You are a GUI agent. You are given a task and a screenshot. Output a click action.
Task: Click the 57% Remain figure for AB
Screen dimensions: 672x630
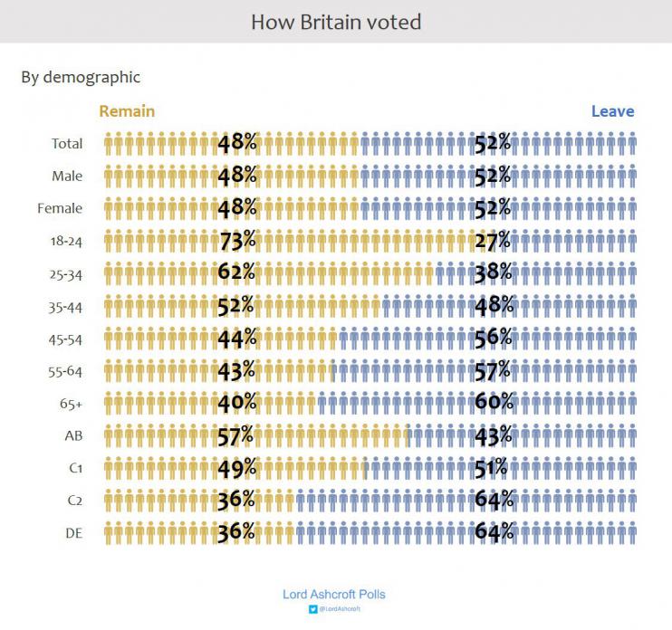click(237, 434)
